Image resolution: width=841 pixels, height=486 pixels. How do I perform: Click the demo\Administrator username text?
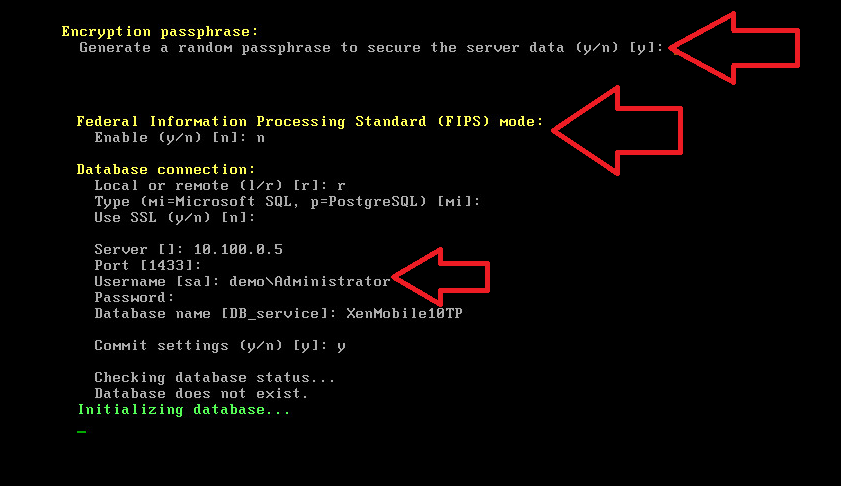point(309,282)
